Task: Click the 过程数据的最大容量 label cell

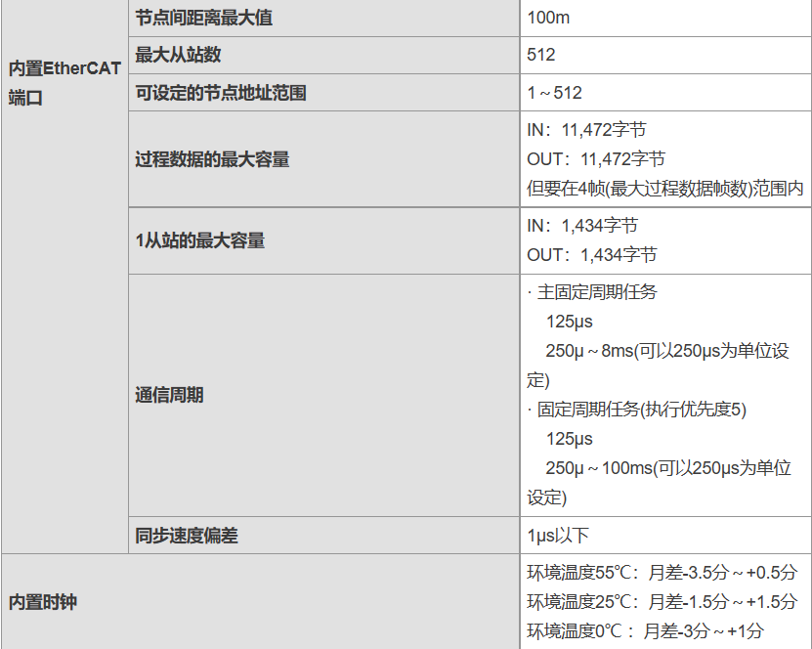Action: coord(212,159)
